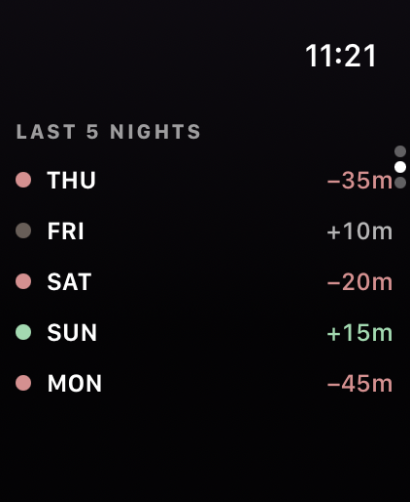Tap the −45m value for Monday

click(x=360, y=383)
